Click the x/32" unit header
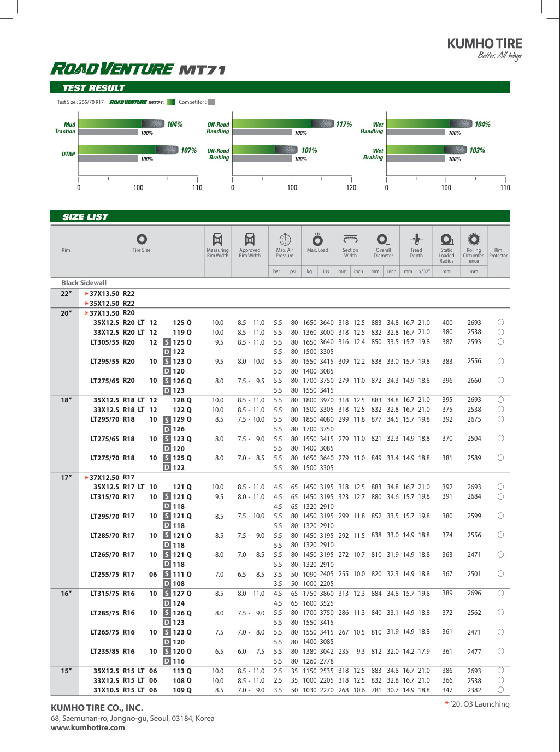Screen dimensions: 560x752 [425, 271]
